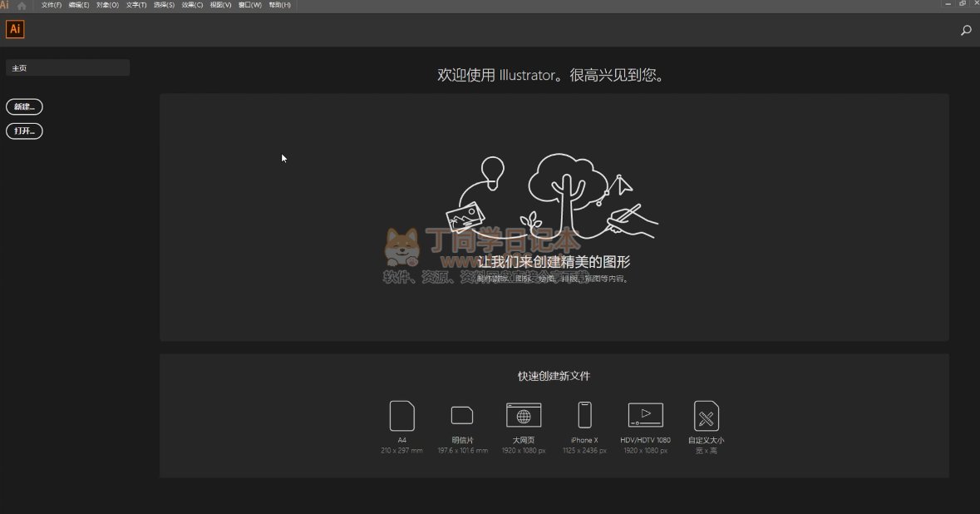Open the 文件(F) menu

tap(52, 5)
